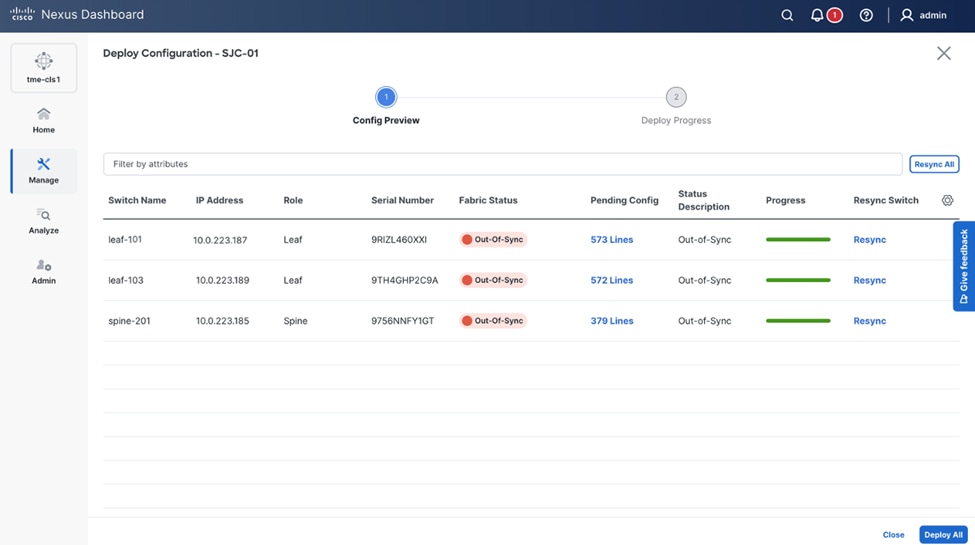Click step 1 Config Preview

pos(386,97)
